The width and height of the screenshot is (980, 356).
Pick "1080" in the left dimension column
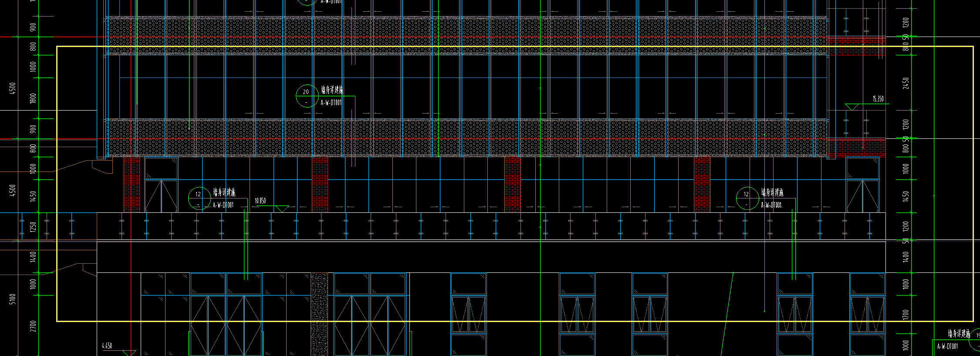point(34,284)
